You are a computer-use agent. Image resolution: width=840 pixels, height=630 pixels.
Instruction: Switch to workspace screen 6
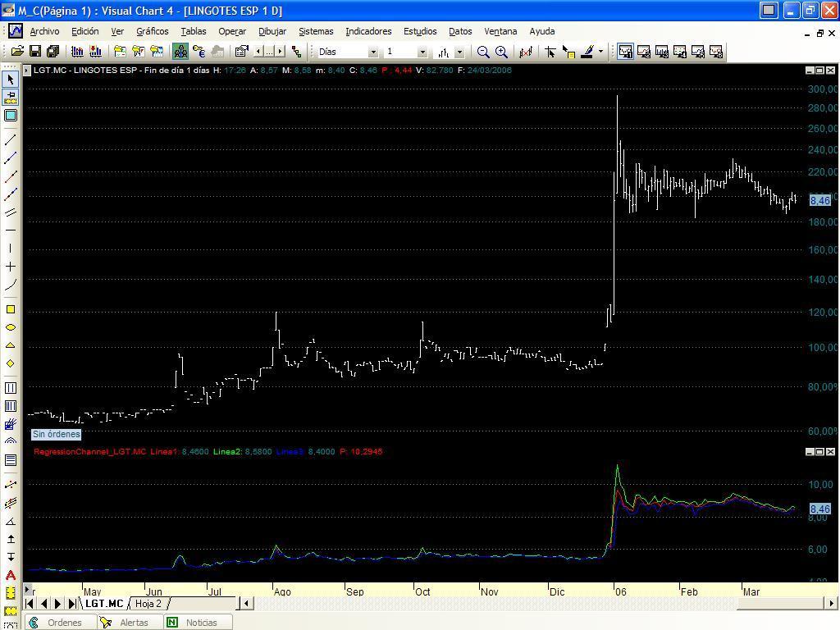[x=716, y=52]
